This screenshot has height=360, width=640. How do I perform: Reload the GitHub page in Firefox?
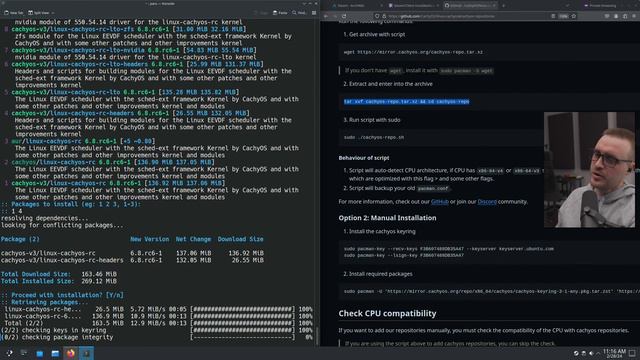pos(344,16)
